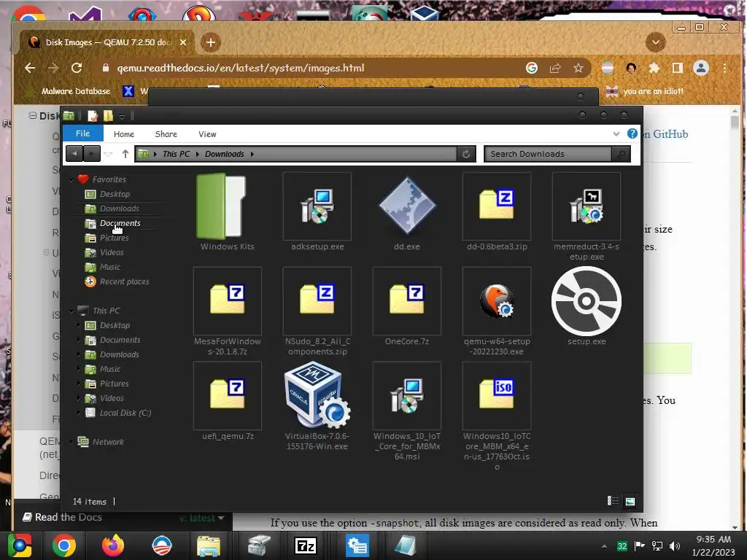Select OneCore.7z archive
The height and width of the screenshot is (560, 747).
point(407,307)
